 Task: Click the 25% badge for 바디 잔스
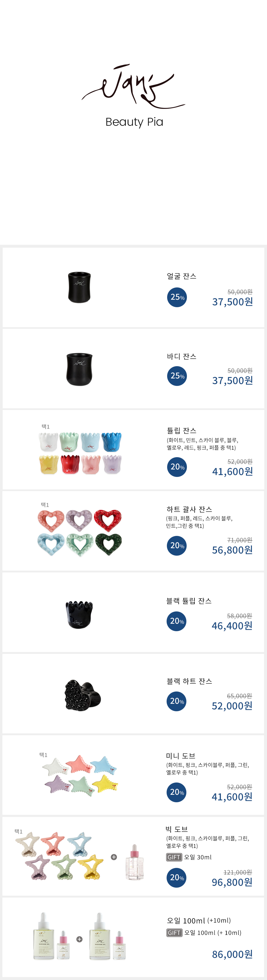pyautogui.click(x=177, y=376)
